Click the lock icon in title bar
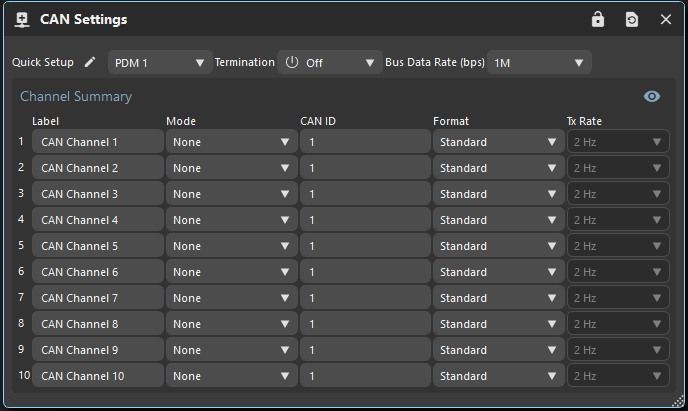The width and height of the screenshot is (688, 411). [x=598, y=20]
